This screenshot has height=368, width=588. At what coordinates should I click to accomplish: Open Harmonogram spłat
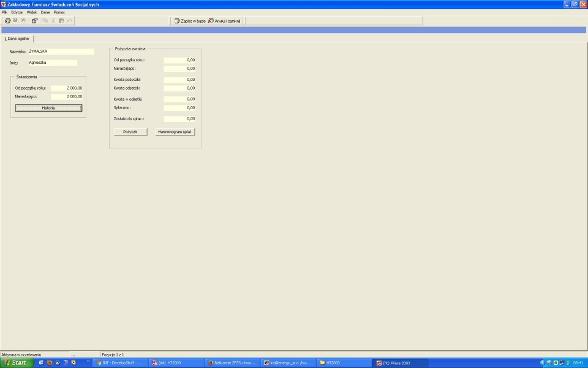click(175, 132)
